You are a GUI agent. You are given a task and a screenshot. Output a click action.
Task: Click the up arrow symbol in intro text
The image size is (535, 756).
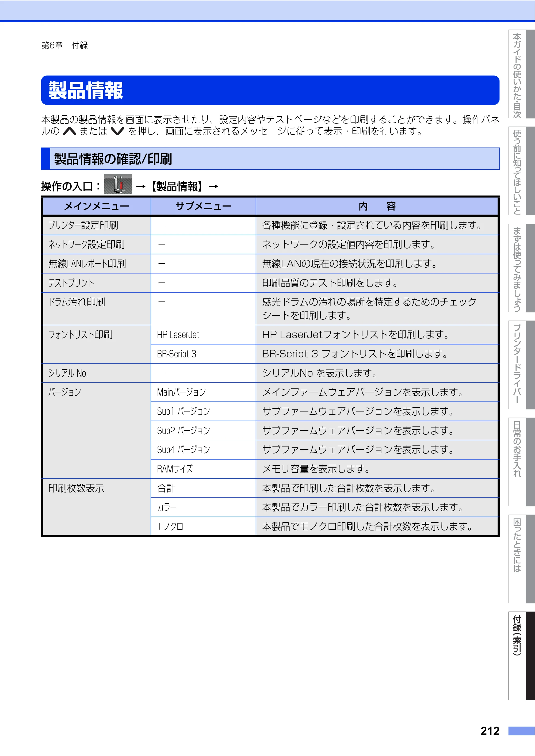coord(70,131)
